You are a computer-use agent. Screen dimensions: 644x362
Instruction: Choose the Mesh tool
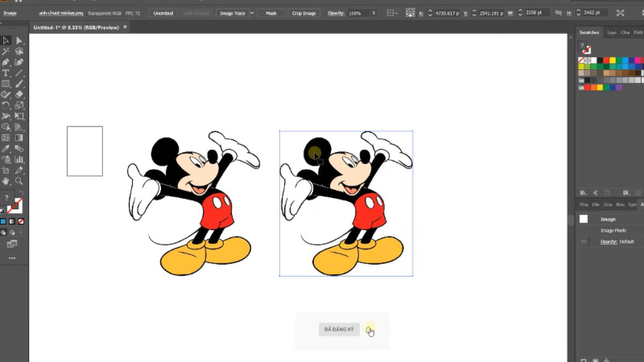tap(6, 138)
